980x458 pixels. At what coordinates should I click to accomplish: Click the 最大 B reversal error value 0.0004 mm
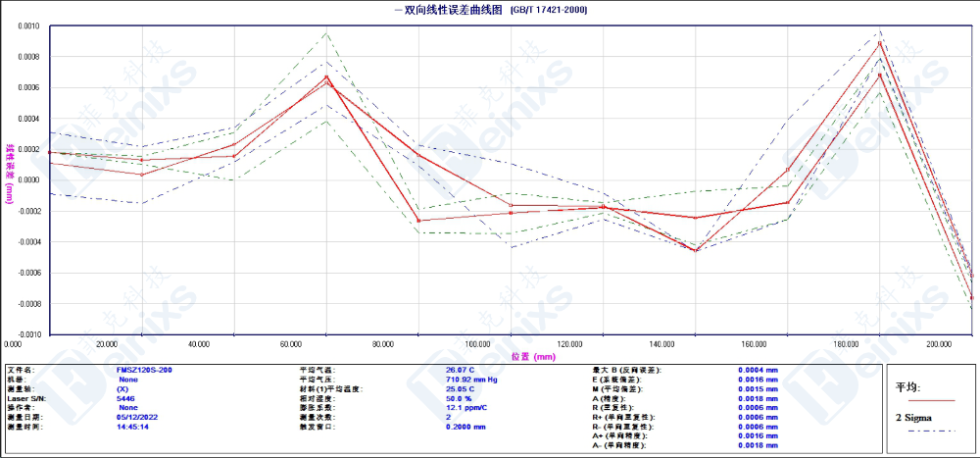click(x=758, y=370)
